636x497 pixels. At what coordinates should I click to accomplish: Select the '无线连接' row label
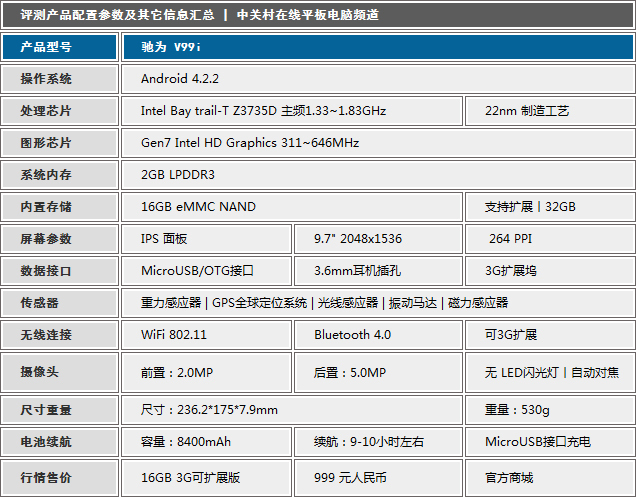point(60,335)
